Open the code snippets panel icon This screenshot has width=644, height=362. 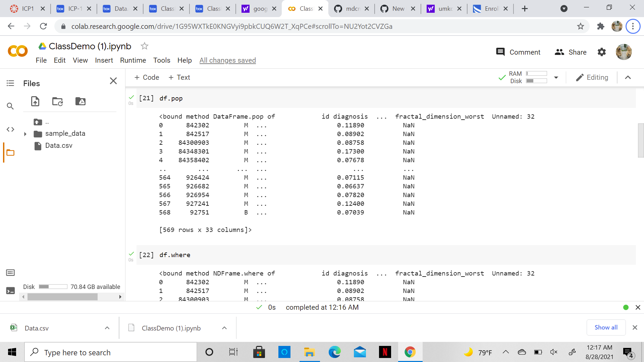(10, 129)
